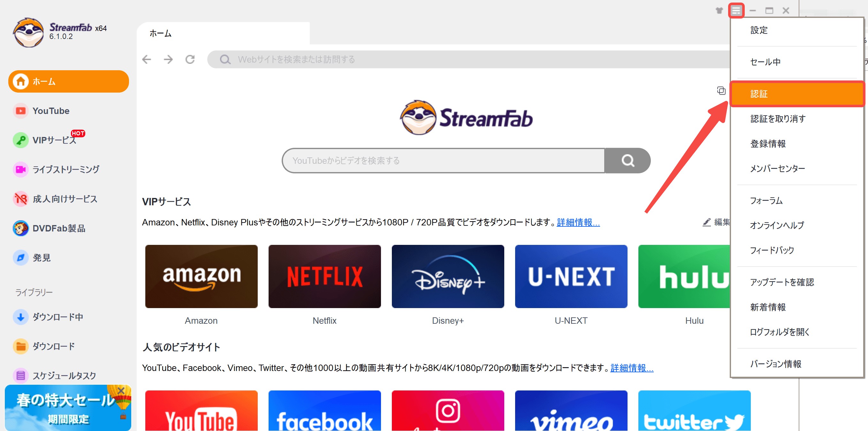Open メンバーセンター from the menu

click(x=797, y=169)
